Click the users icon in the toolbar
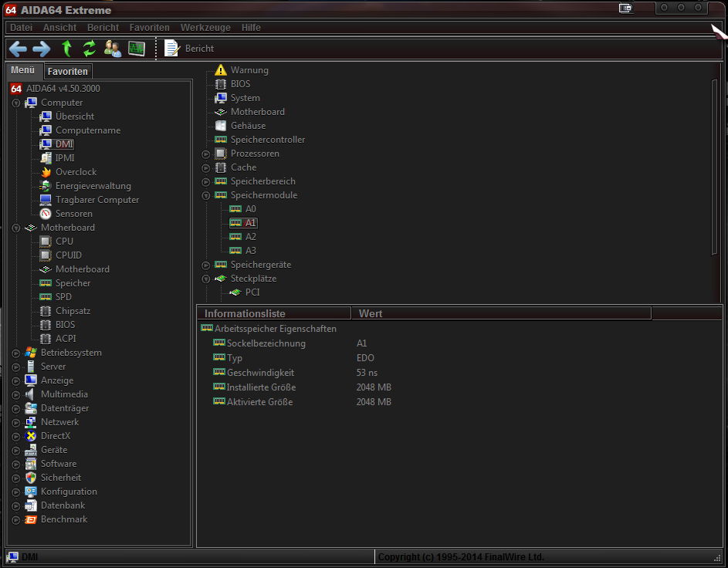Screen dimensions: 728x568 [113, 49]
